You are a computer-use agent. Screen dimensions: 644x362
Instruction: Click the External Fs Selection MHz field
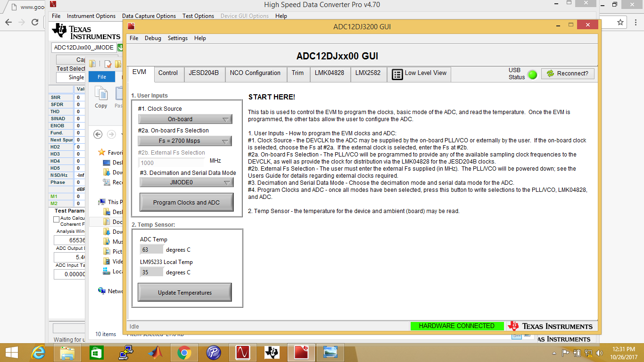(173, 163)
